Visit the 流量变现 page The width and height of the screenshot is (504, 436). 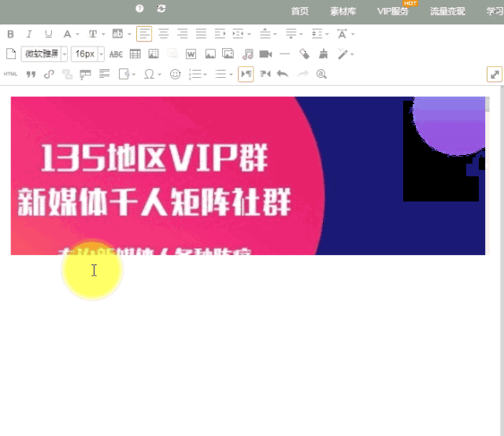447,12
